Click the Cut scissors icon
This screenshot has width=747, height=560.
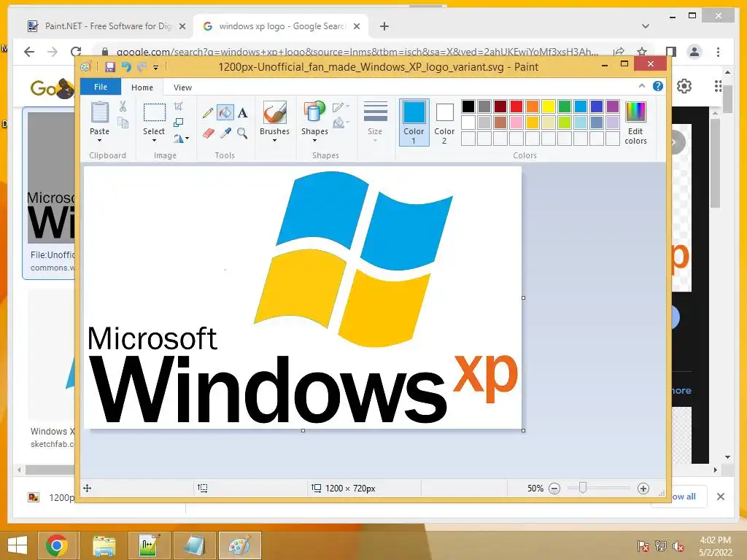[123, 106]
